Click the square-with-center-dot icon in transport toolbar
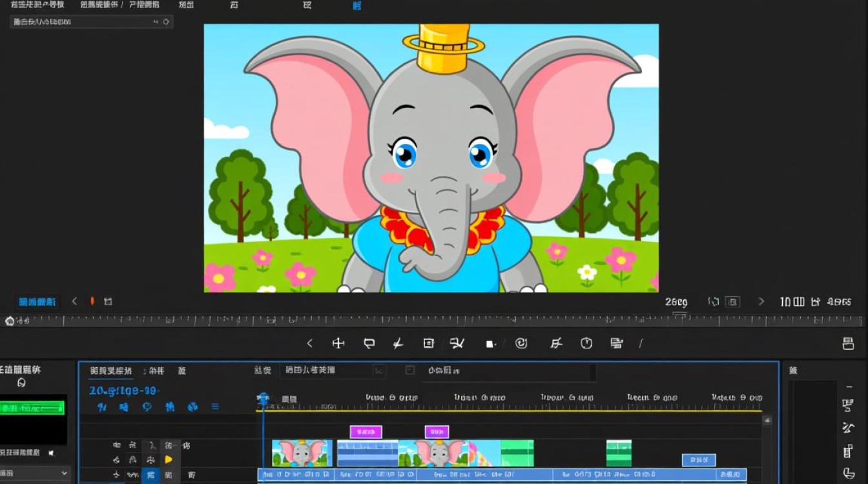The width and height of the screenshot is (868, 484). (x=428, y=343)
